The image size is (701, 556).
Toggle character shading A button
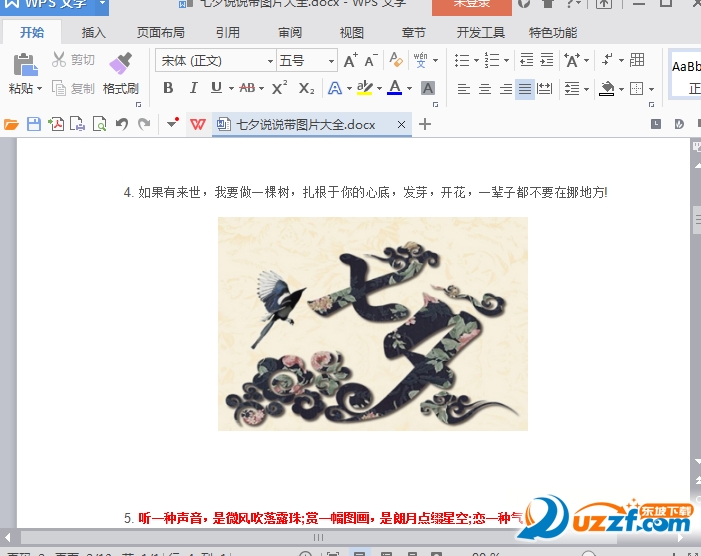click(x=428, y=88)
